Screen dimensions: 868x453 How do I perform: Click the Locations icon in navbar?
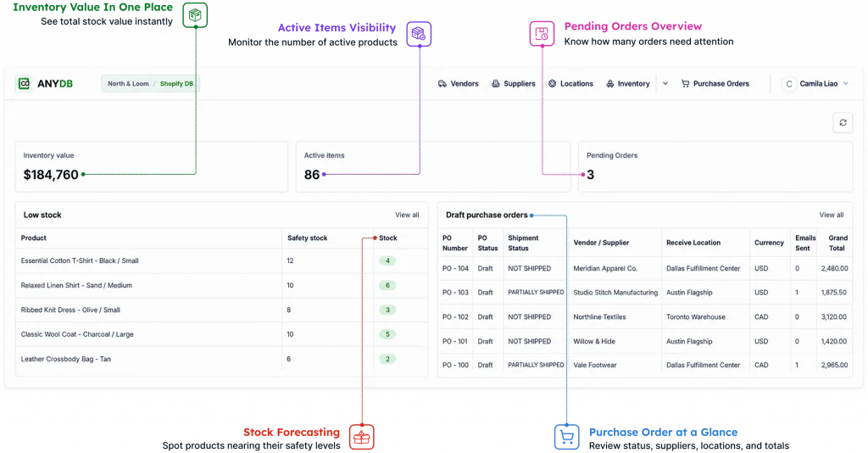(552, 84)
